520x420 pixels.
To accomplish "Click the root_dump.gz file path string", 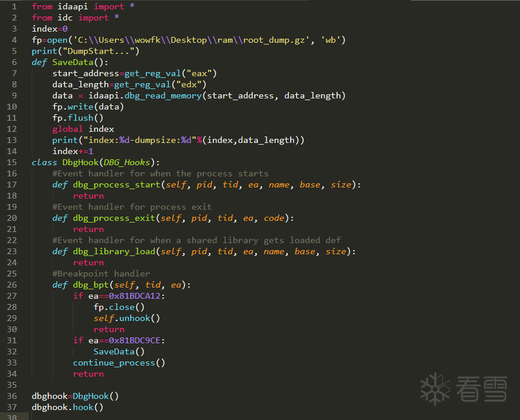I will 191,40.
